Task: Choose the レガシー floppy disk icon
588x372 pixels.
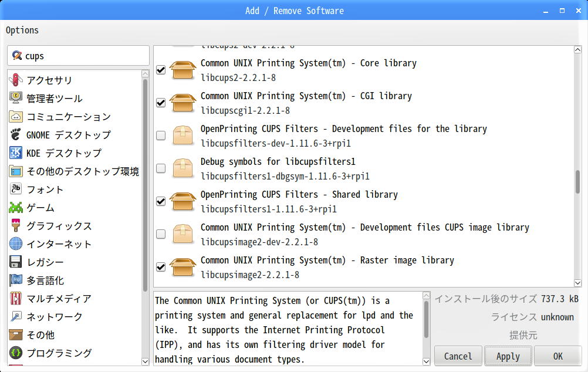Action: 16,262
